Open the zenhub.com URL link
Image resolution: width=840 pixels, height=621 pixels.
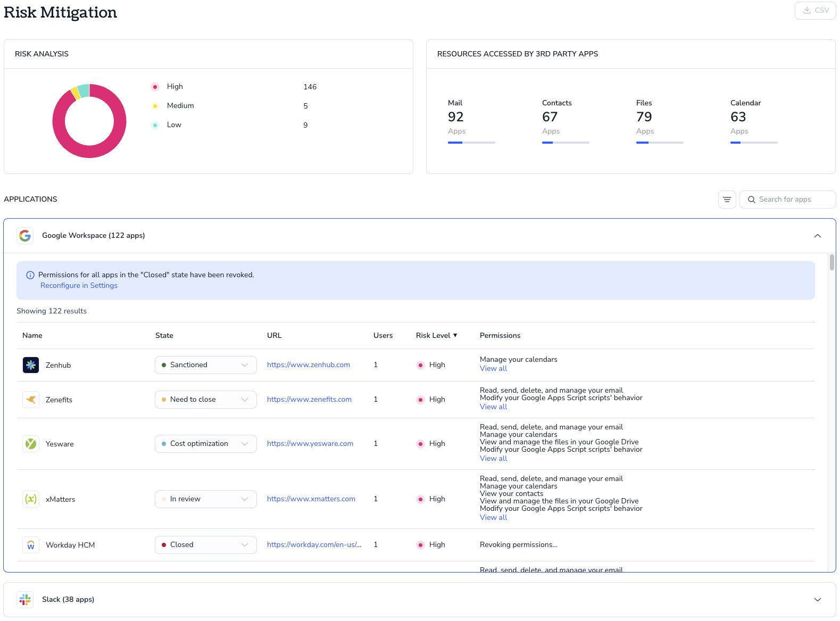309,365
